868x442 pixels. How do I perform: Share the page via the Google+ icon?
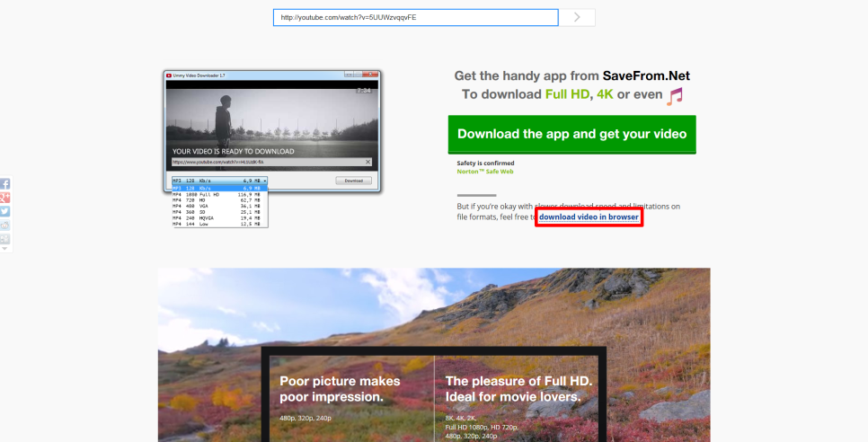tap(5, 198)
